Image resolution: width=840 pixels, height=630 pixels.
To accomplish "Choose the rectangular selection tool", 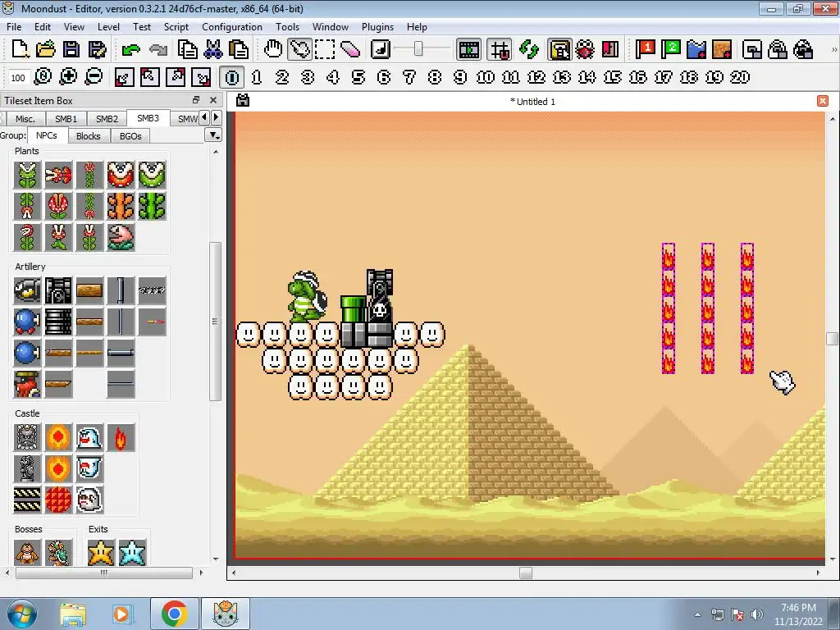I will (325, 49).
